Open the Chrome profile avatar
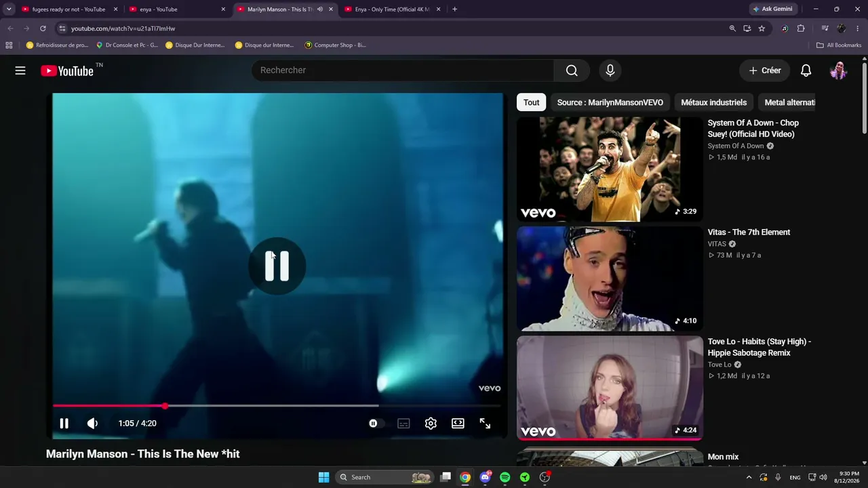The image size is (868, 488). point(842,28)
